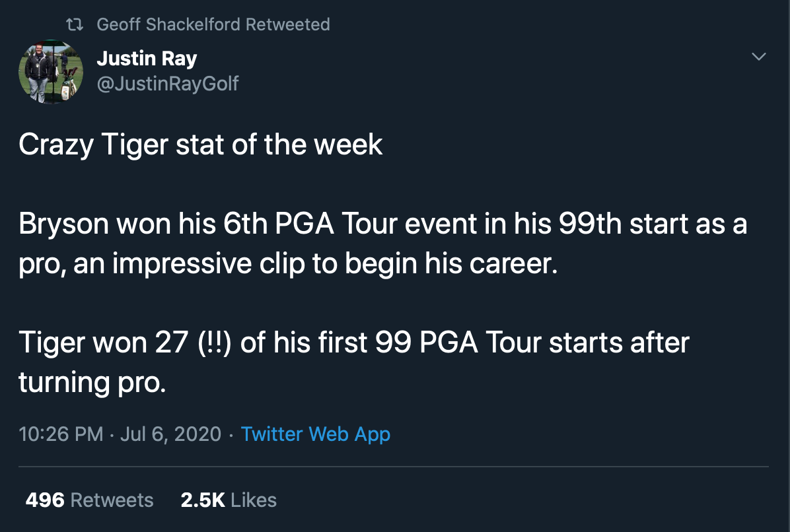
Task: Select the 'Crazy Tiger stat of the week' line
Action: pyautogui.click(x=201, y=145)
